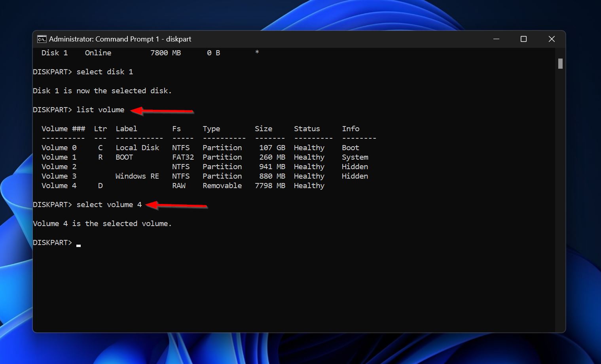Click the '260 MB' size value
The width and height of the screenshot is (601, 364).
pos(272,157)
